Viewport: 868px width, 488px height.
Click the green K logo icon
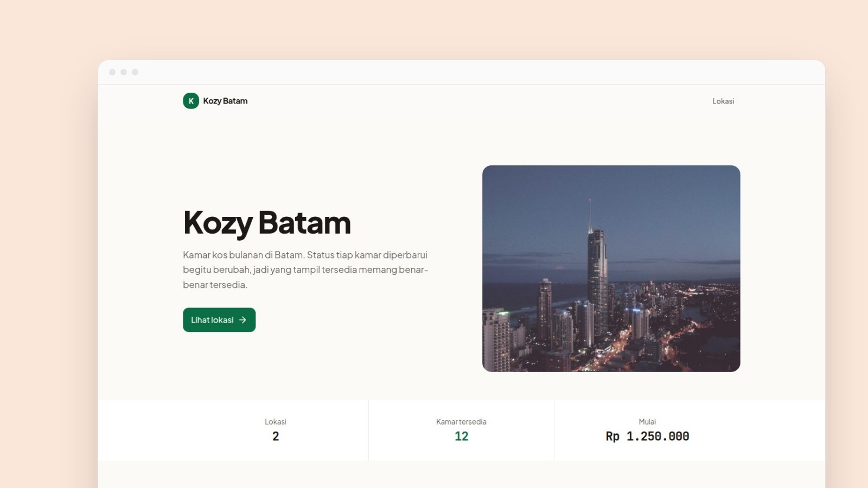tap(191, 101)
